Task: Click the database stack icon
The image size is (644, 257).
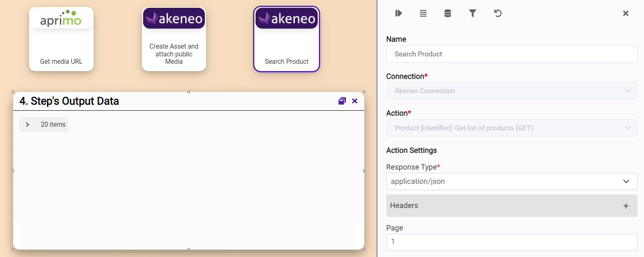Action: (448, 13)
